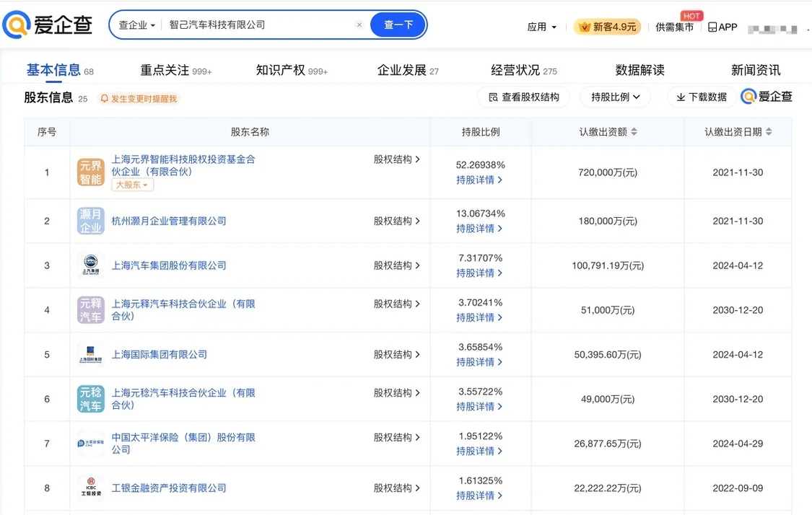The width and height of the screenshot is (812, 515).
Task: Open the 持股比例 filter dropdown
Action: (615, 97)
